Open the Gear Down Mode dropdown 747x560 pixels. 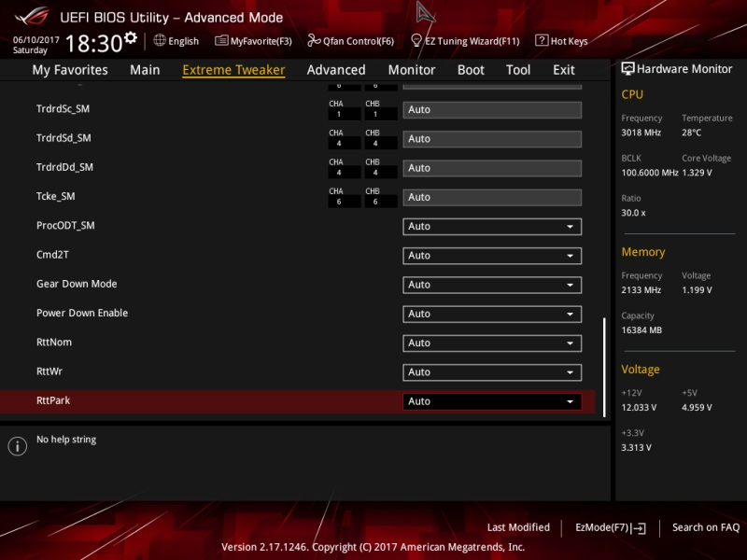click(x=492, y=285)
